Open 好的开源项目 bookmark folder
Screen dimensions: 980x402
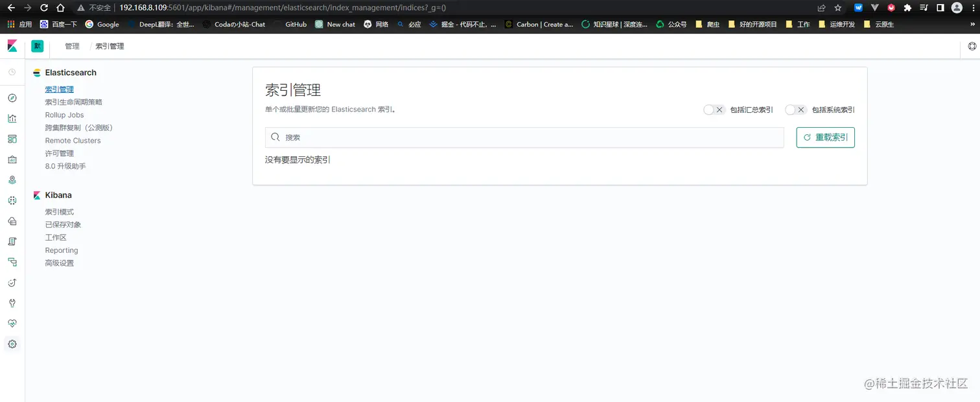752,24
